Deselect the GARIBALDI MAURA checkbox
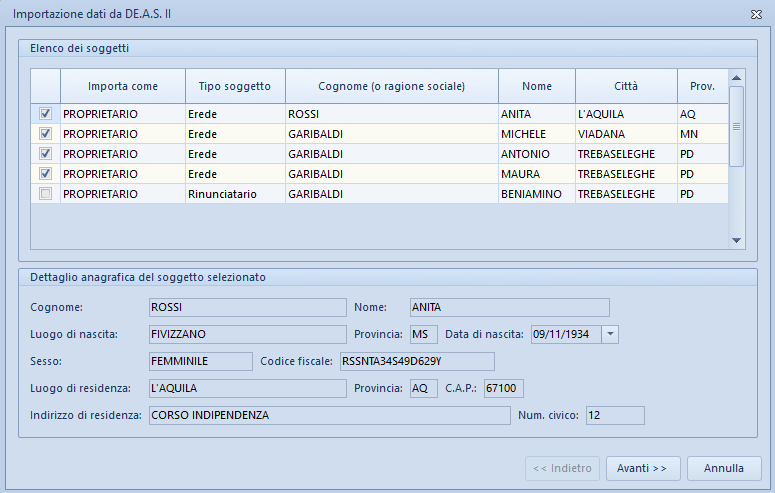Screen dimensions: 775x493 pos(45,174)
